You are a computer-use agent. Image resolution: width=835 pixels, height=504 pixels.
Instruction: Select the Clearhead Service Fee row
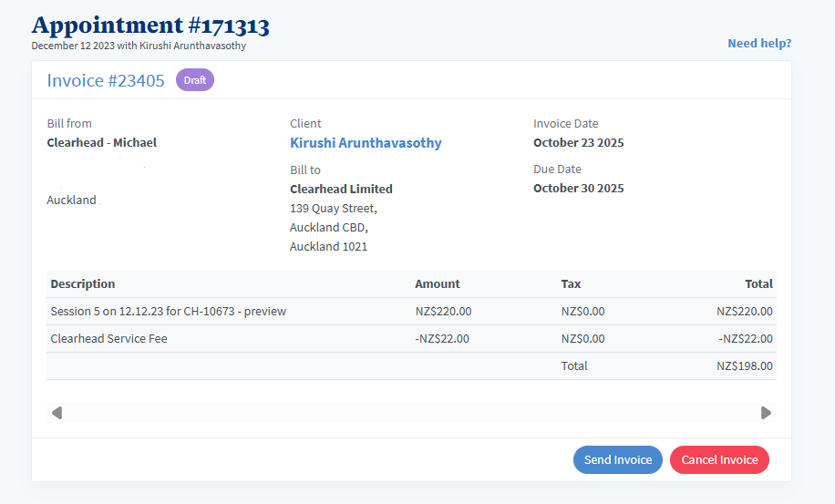tap(108, 339)
